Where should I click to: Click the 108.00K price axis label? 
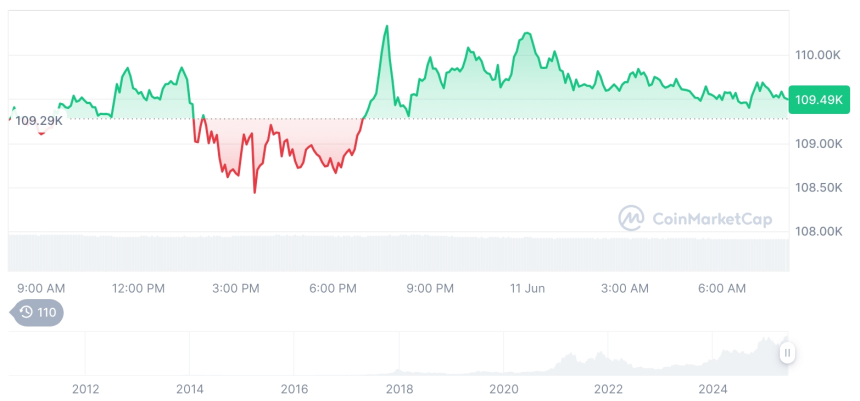pos(817,232)
